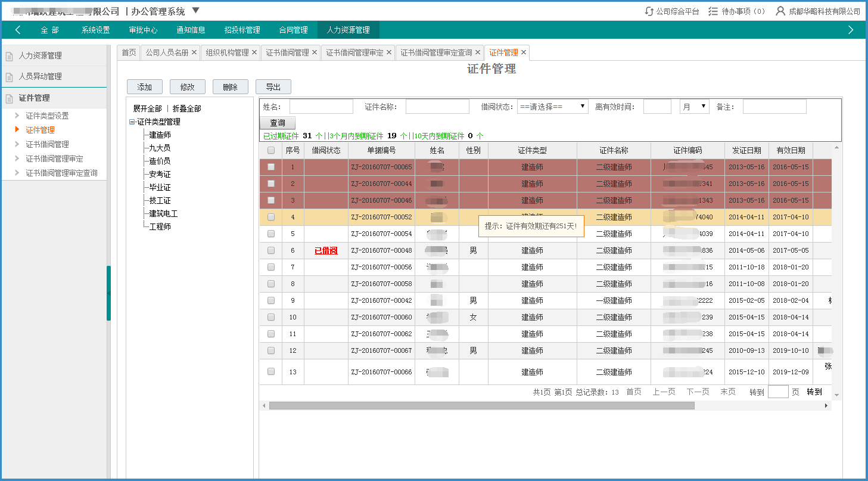This screenshot has width=868, height=481.
Task: Select 造价员 in the type tree
Action: (160, 161)
